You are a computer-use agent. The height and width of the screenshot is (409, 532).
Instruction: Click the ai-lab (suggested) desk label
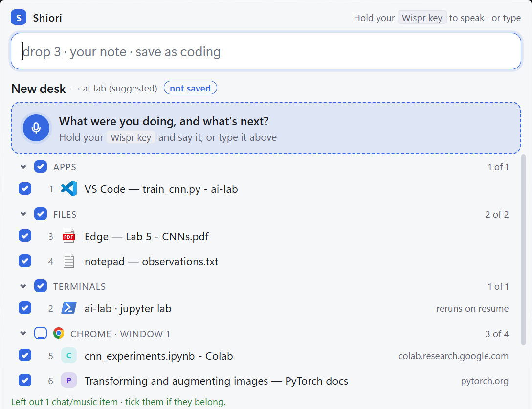tap(115, 88)
